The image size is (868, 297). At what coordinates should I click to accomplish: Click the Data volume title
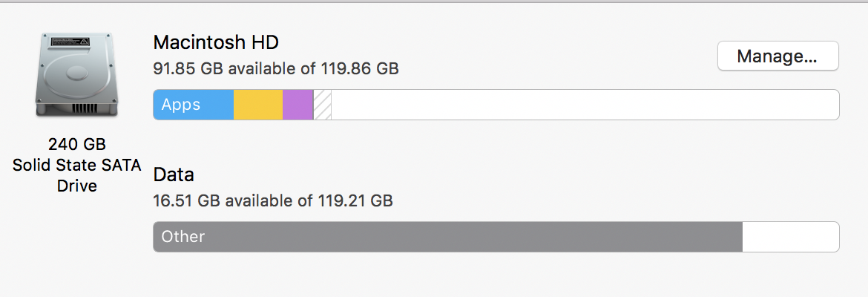pos(174,175)
